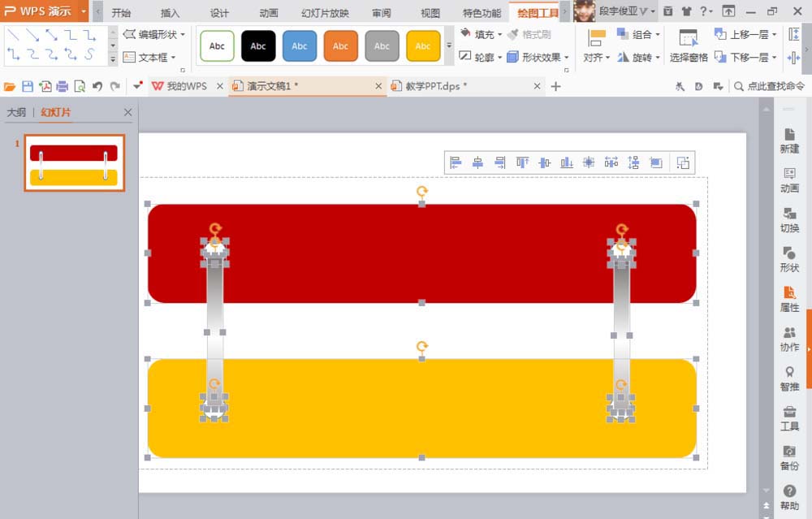
Task: Click the 备份 backup sidebar icon
Action: pos(788,457)
